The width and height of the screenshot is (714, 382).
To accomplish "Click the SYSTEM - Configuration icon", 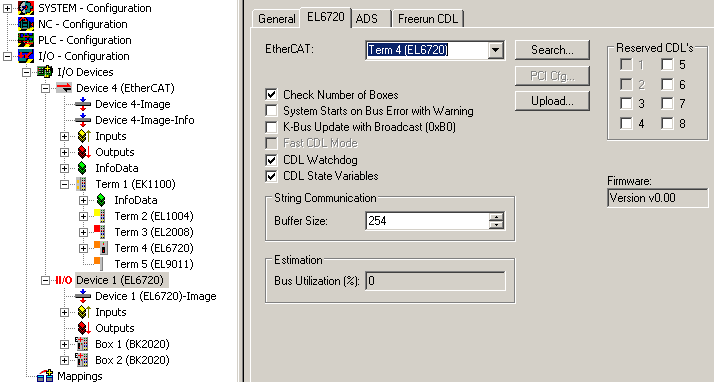I will pyautogui.click(x=26, y=8).
